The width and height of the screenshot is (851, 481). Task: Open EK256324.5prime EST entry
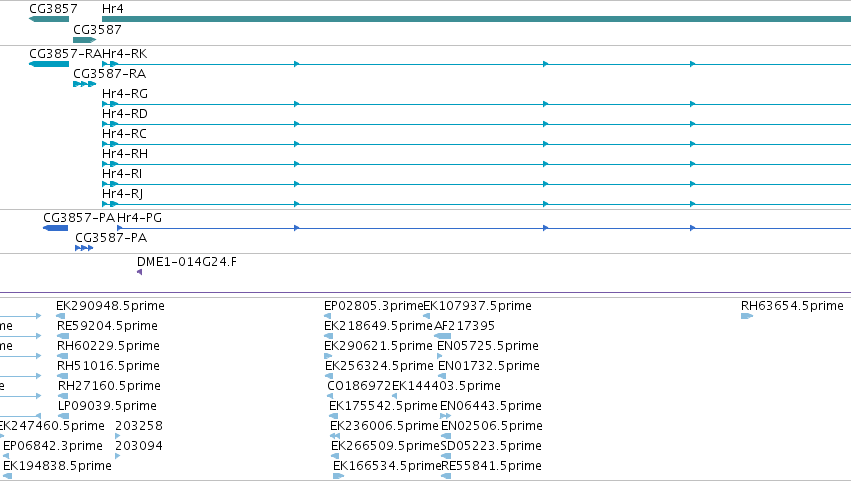point(379,366)
